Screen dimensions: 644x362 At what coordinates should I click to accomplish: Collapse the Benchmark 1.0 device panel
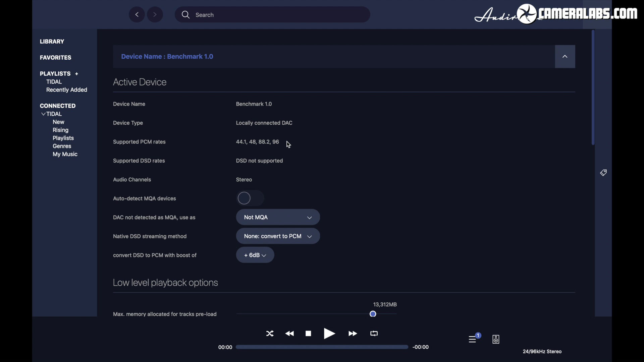tap(565, 57)
